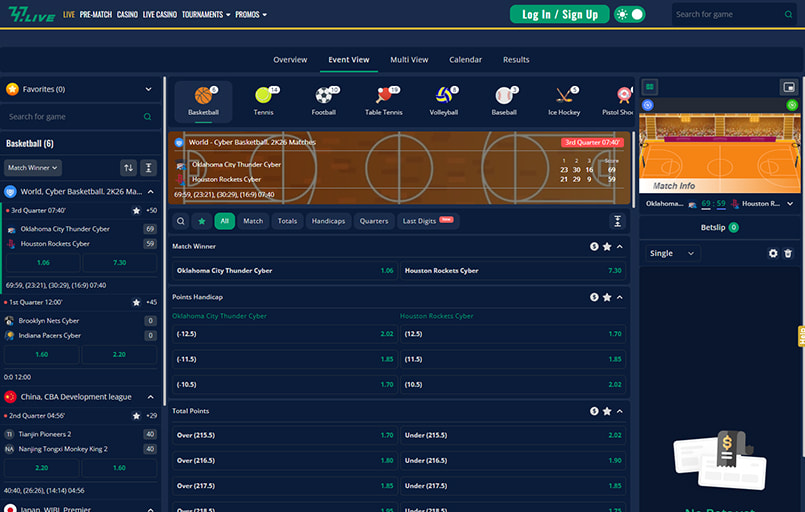Click the sort arrows icon under Basketball
Image resolution: width=805 pixels, height=512 pixels.
point(128,168)
